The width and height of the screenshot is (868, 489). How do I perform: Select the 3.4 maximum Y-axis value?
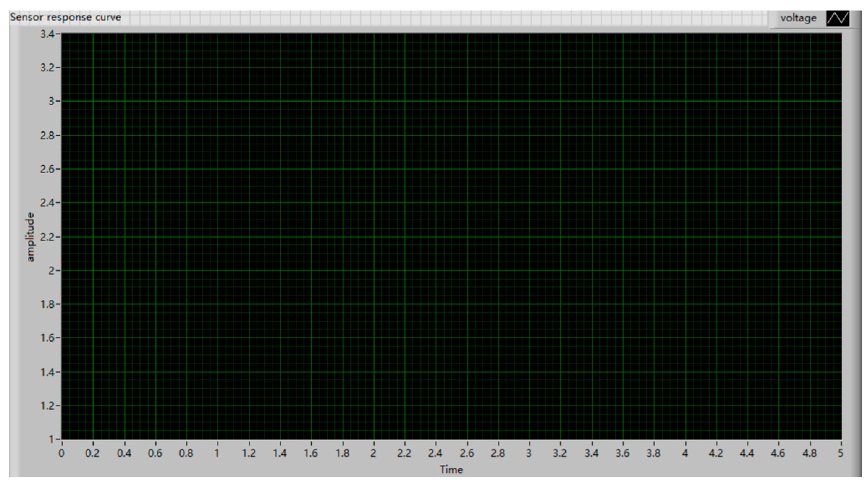47,34
